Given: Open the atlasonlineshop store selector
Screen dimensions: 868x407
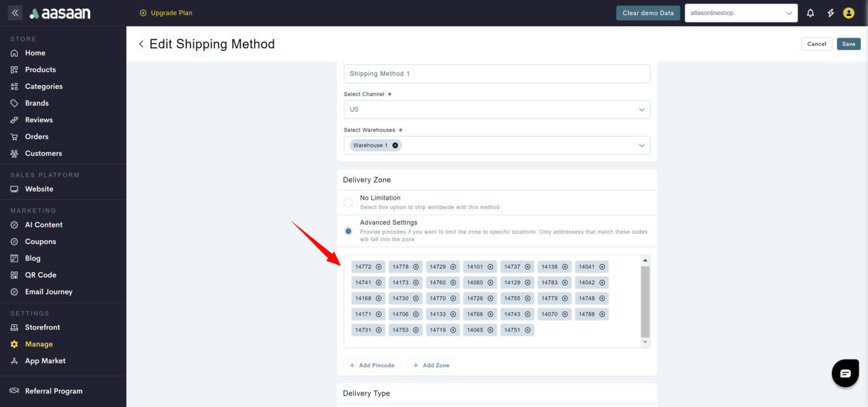Looking at the screenshot, I should coord(741,13).
